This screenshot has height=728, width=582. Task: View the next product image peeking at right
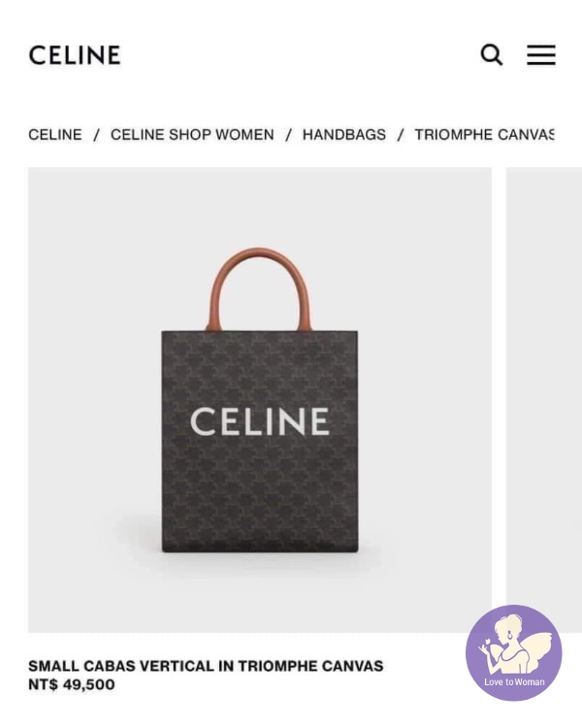[544, 385]
